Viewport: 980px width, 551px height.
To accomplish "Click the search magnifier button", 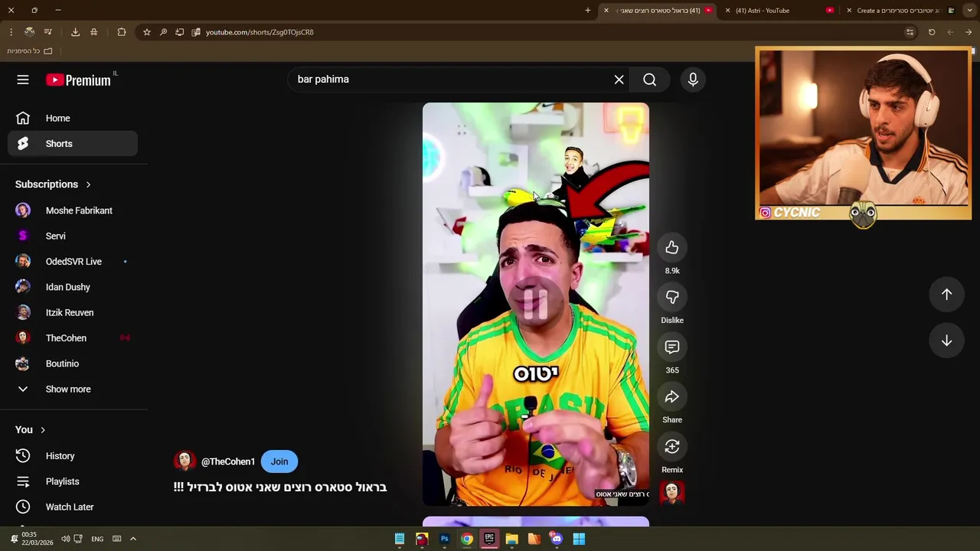I will point(649,80).
